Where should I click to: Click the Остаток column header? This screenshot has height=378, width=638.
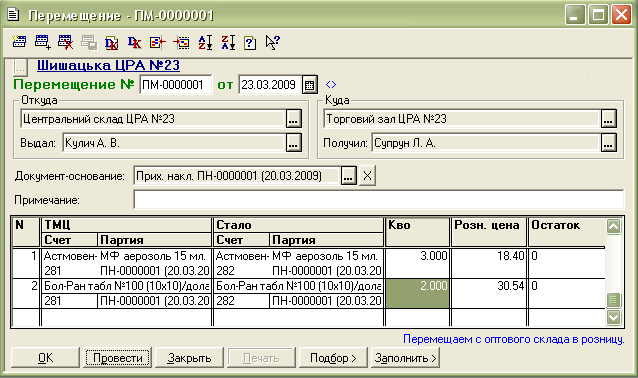click(x=567, y=232)
